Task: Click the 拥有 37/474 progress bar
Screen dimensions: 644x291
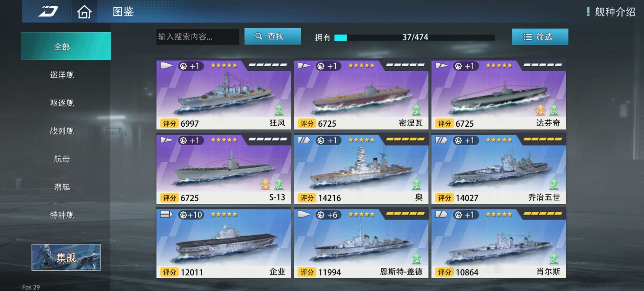Action: coord(415,37)
